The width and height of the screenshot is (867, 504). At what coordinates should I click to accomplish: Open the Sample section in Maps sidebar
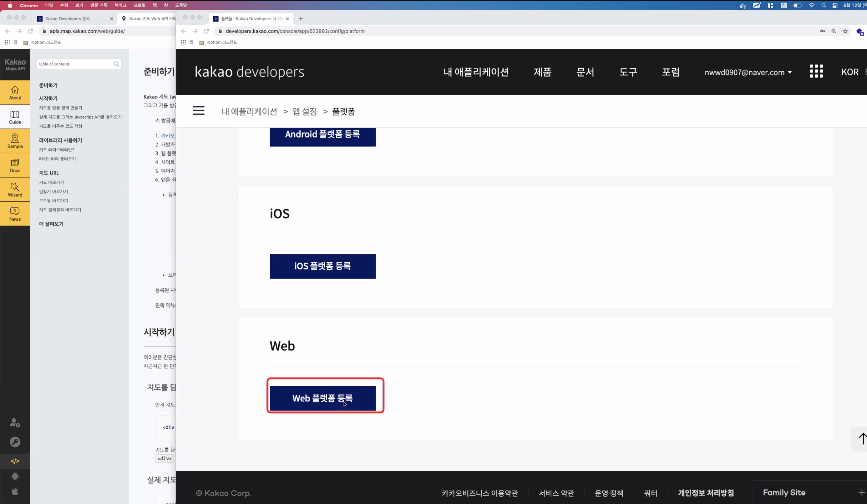click(x=15, y=141)
